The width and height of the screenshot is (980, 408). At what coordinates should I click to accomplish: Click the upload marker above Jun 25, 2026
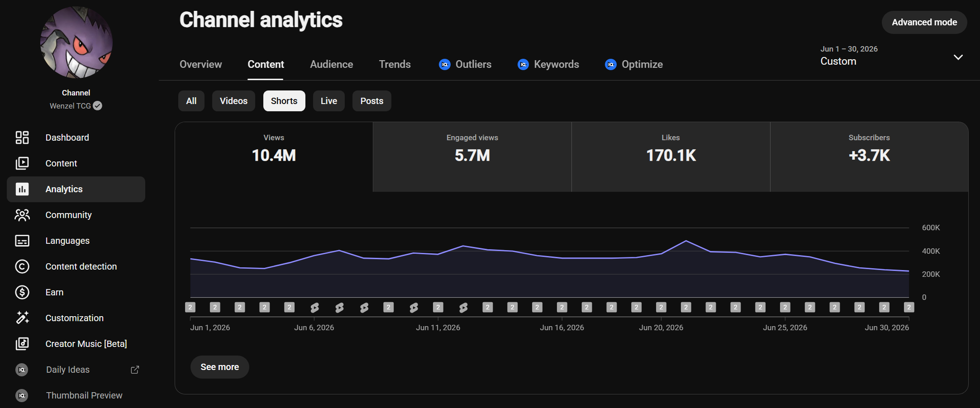[785, 308]
